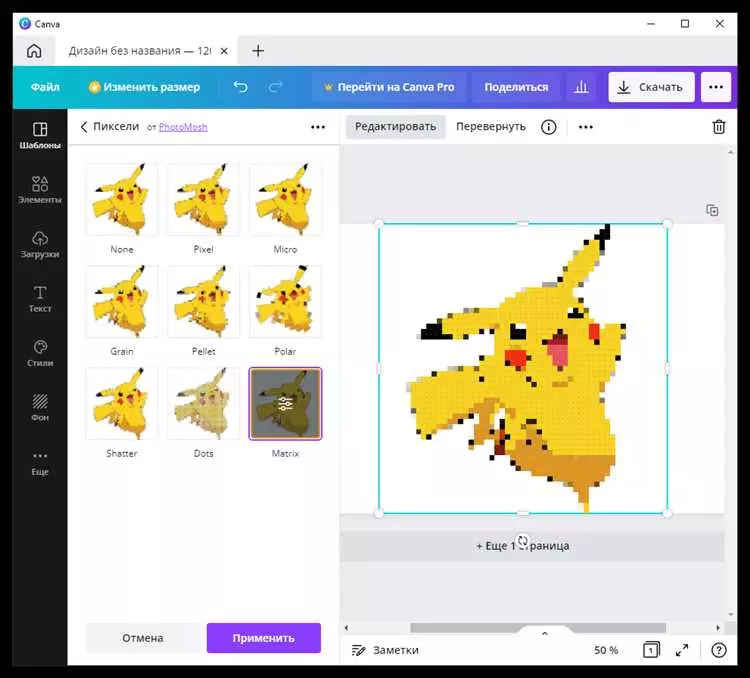Open Загрузки sidebar panel
Viewport: 750px width, 678px height.
tap(40, 245)
